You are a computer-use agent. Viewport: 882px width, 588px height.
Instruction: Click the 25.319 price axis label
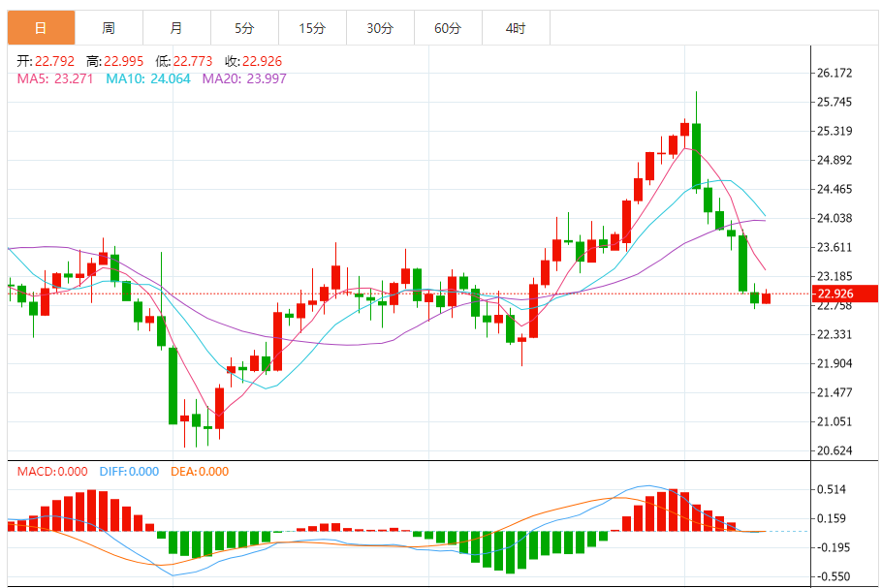click(835, 131)
